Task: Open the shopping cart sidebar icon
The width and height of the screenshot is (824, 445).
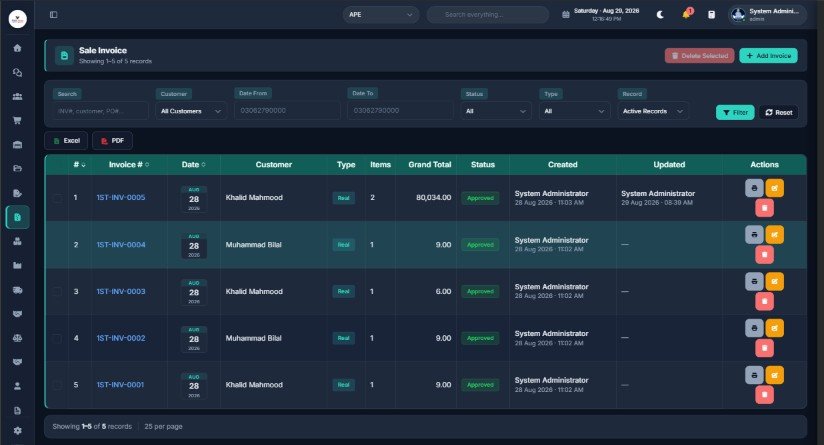Action: coord(17,120)
